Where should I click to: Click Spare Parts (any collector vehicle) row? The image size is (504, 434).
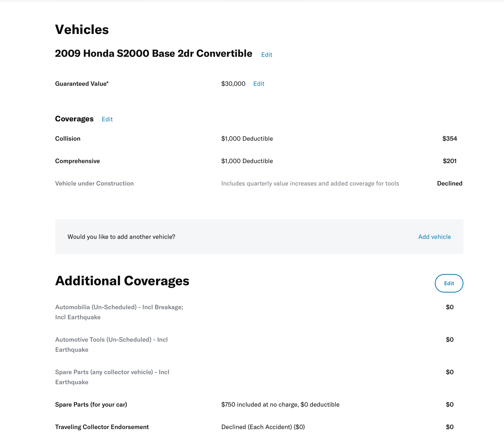pos(259,377)
